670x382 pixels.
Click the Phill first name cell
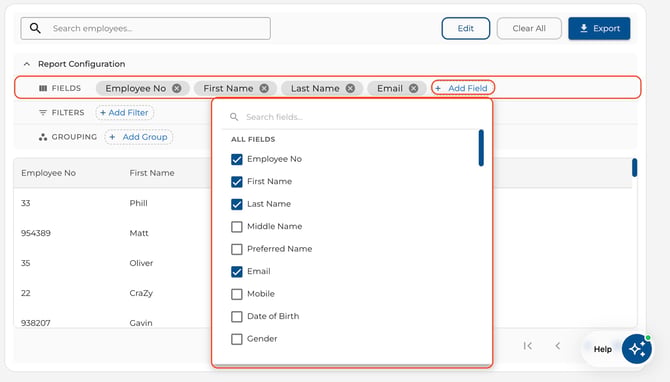click(x=138, y=203)
